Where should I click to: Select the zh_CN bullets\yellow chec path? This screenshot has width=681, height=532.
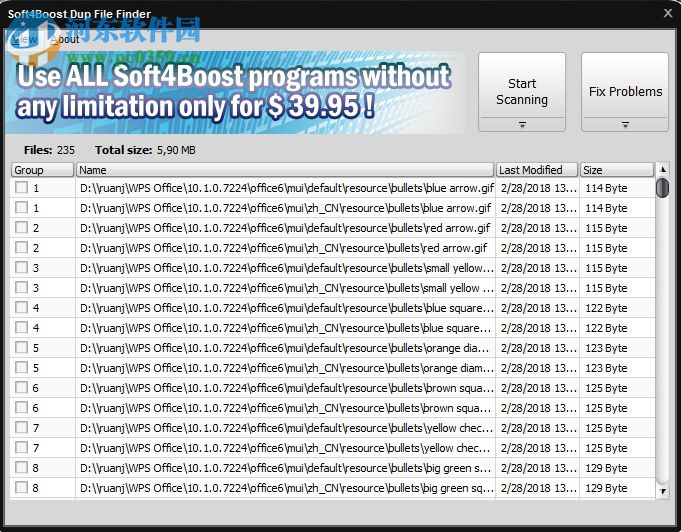point(285,448)
